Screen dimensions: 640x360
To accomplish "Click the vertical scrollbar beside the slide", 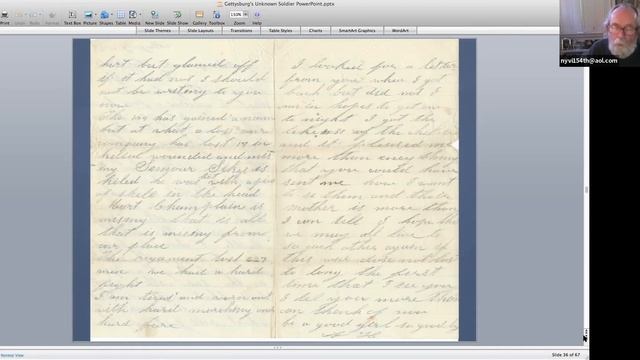I will click(586, 190).
